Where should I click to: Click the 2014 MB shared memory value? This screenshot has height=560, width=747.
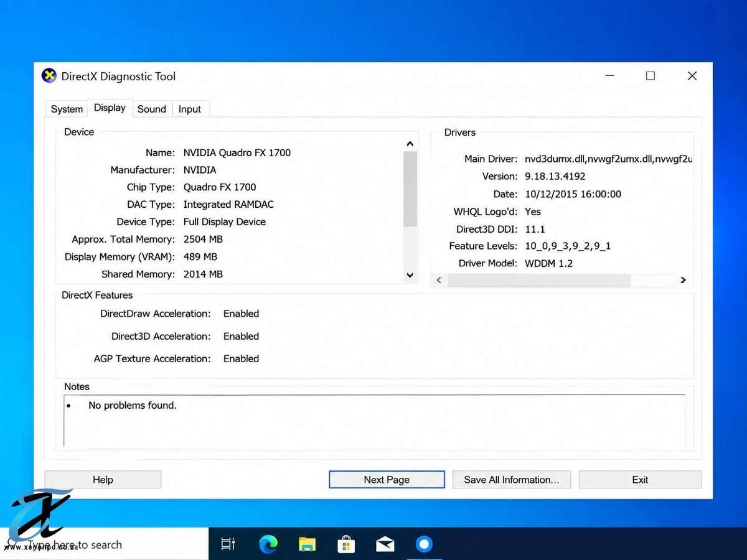[x=203, y=274]
